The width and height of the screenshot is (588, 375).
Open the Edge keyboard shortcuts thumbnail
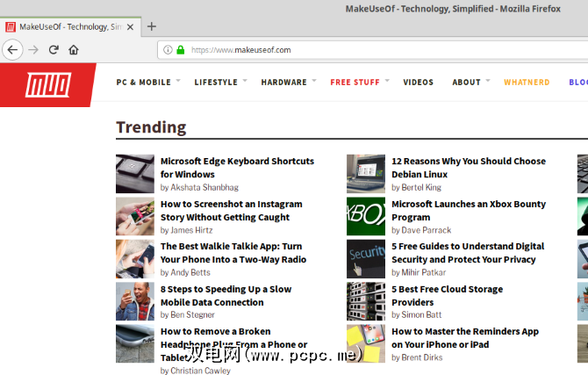pyautogui.click(x=135, y=173)
